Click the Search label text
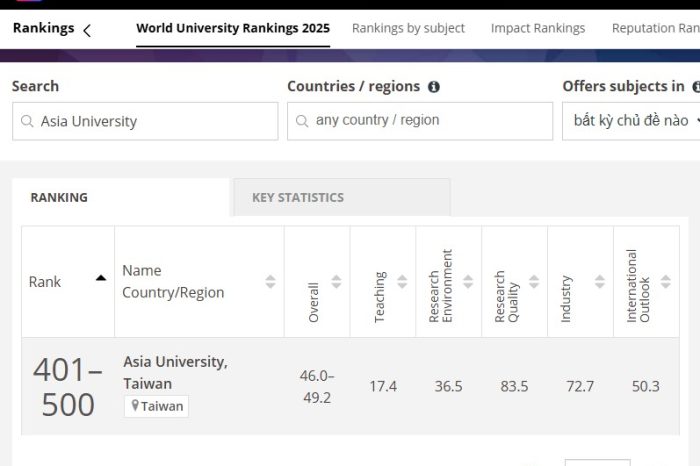Screen dimensions: 700x466 (x=35, y=86)
